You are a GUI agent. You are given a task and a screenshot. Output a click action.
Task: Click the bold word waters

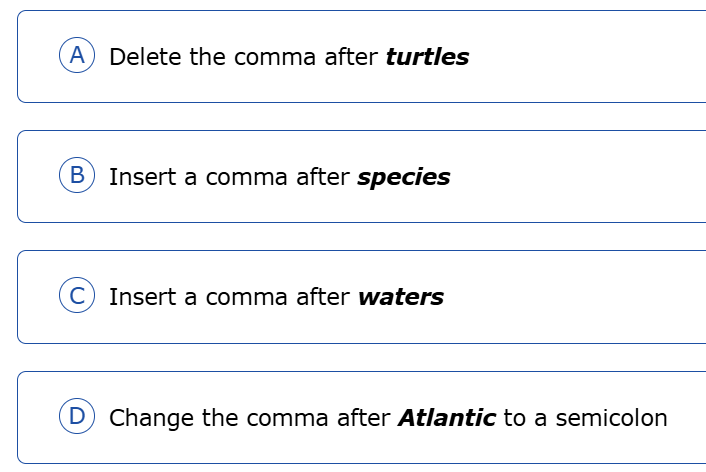click(400, 297)
